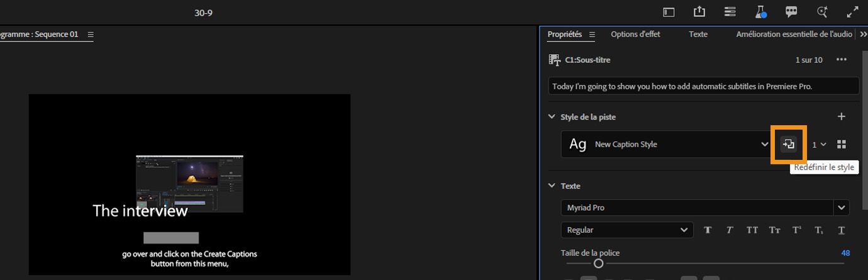868x280 pixels.
Task: Open the track number 1 dropdown
Action: point(819,145)
